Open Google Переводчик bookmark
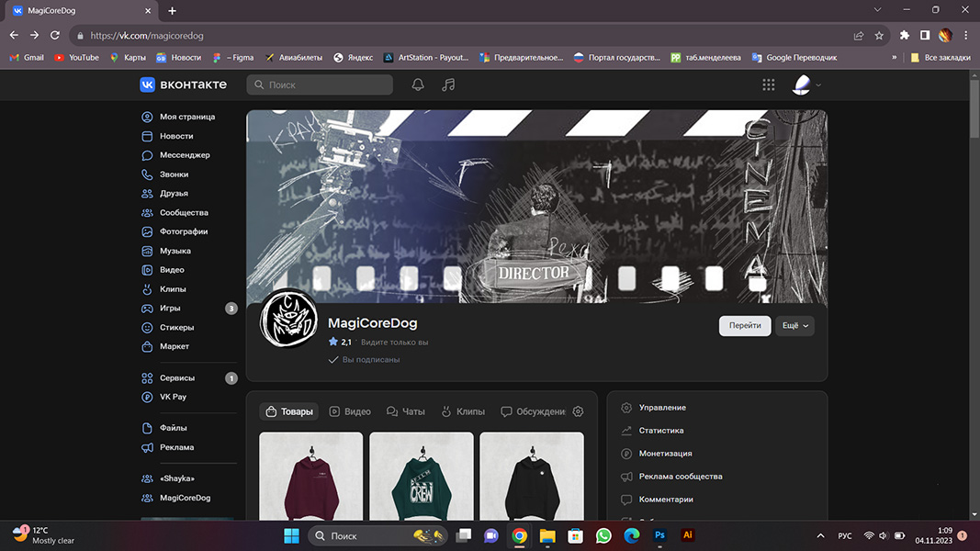This screenshot has width=980, height=551. click(794, 58)
